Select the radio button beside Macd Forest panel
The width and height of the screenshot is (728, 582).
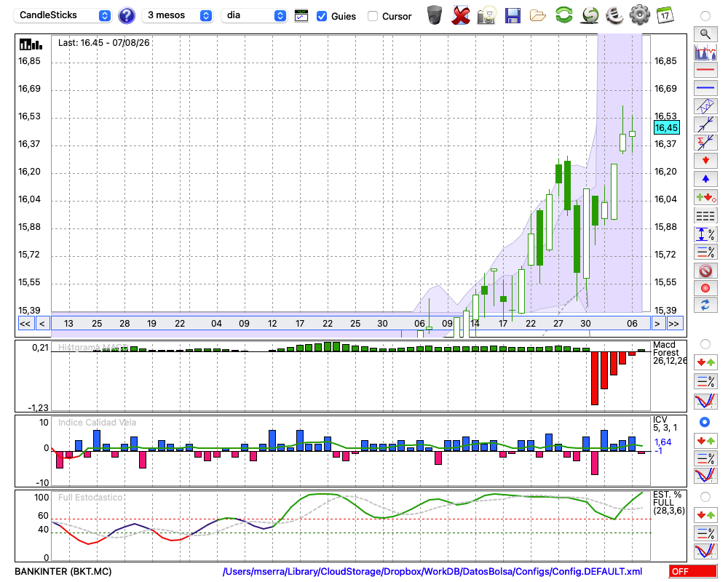coord(705,344)
